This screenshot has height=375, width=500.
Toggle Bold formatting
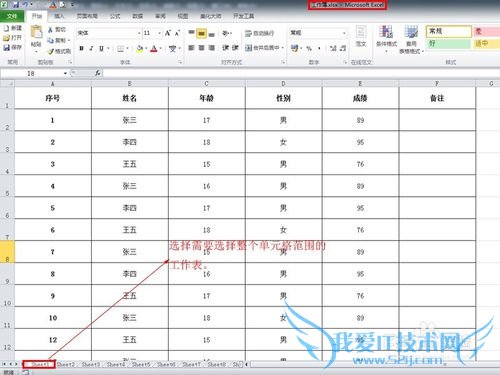tap(81, 48)
